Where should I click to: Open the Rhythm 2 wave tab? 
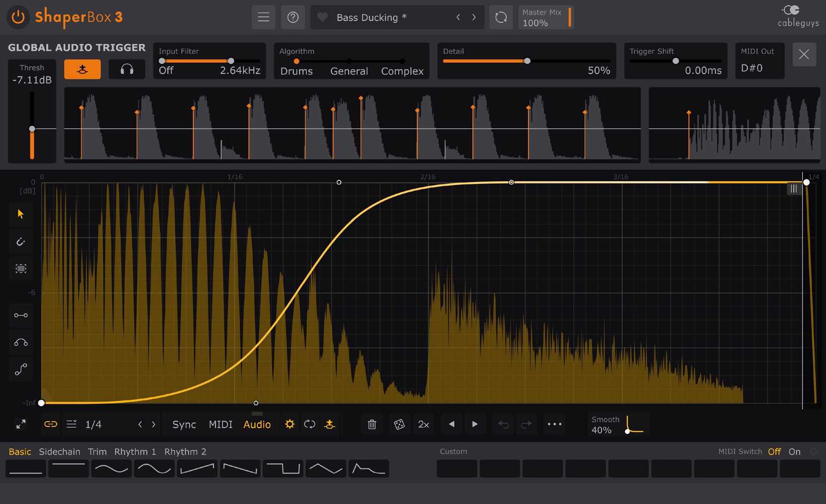point(186,452)
